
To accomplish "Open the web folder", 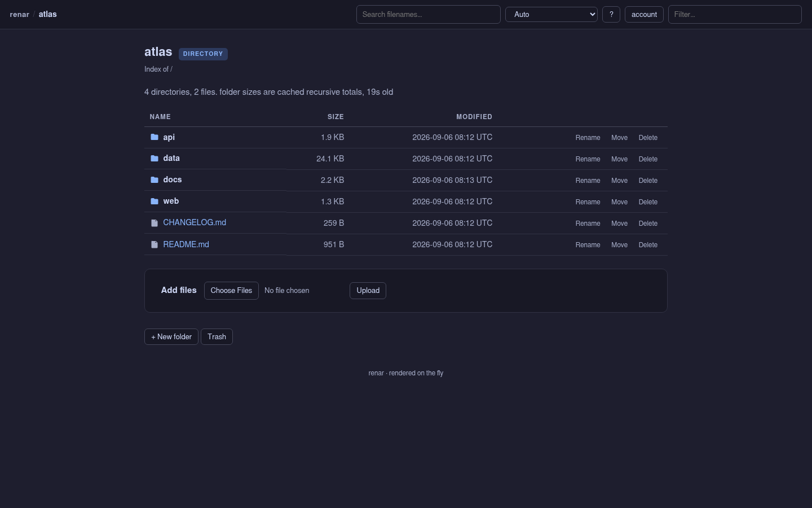I will [x=171, y=202].
